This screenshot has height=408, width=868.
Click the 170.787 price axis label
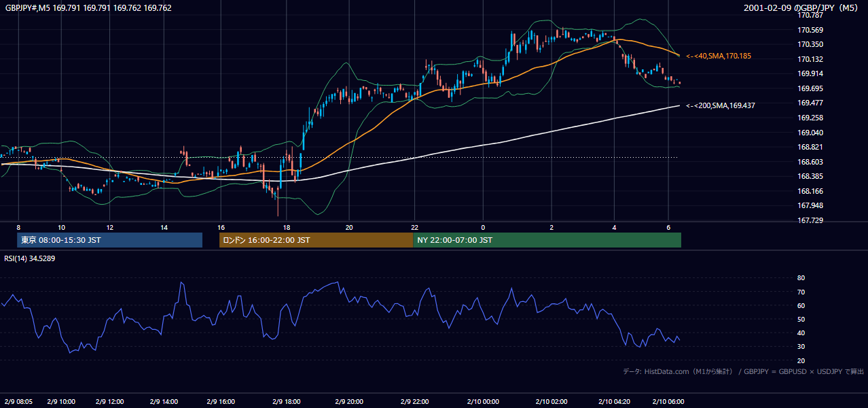pos(811,15)
